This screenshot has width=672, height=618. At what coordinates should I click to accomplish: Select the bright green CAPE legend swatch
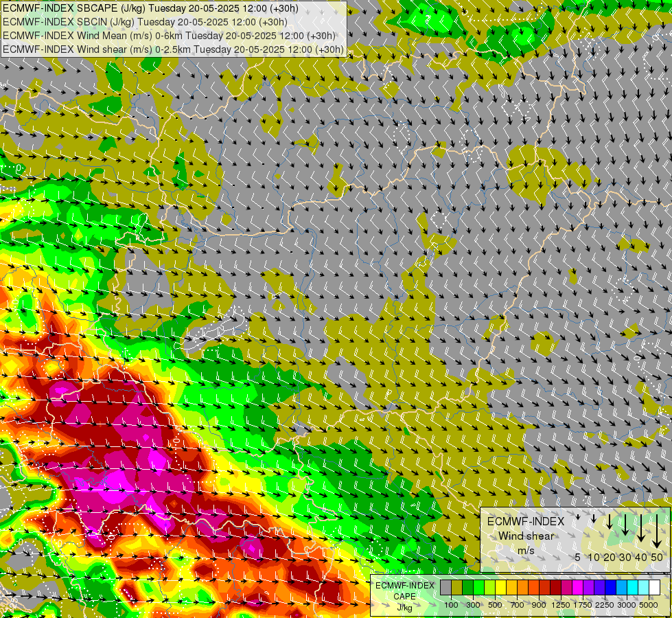(x=478, y=588)
